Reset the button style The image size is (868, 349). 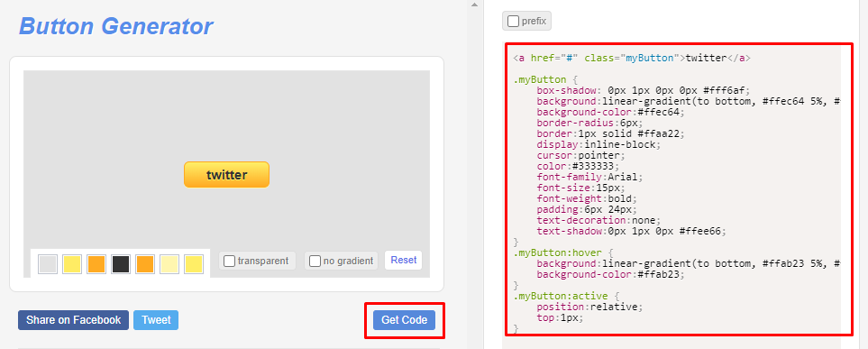404,261
